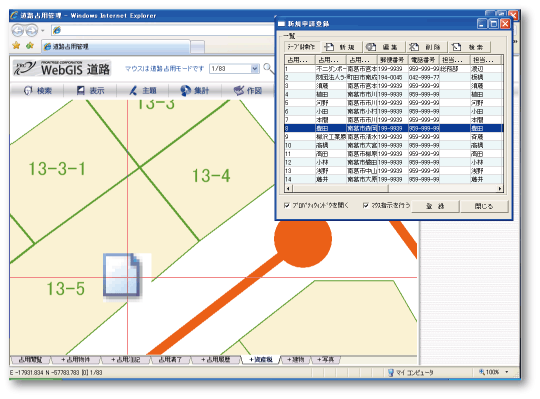Open the recent pages dropdown beside the forward arrow
Viewport: 540px width, 399px height.
(x=43, y=31)
